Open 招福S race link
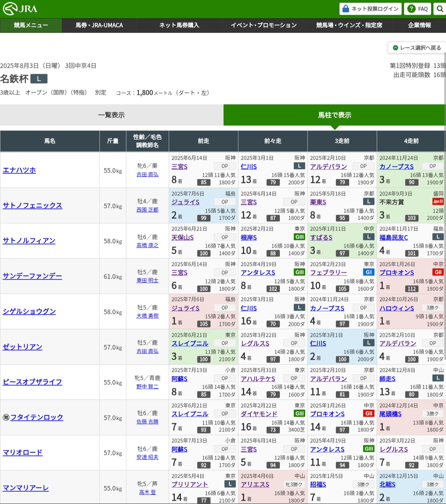Viewport: 446px width, 504px height. click(x=318, y=484)
